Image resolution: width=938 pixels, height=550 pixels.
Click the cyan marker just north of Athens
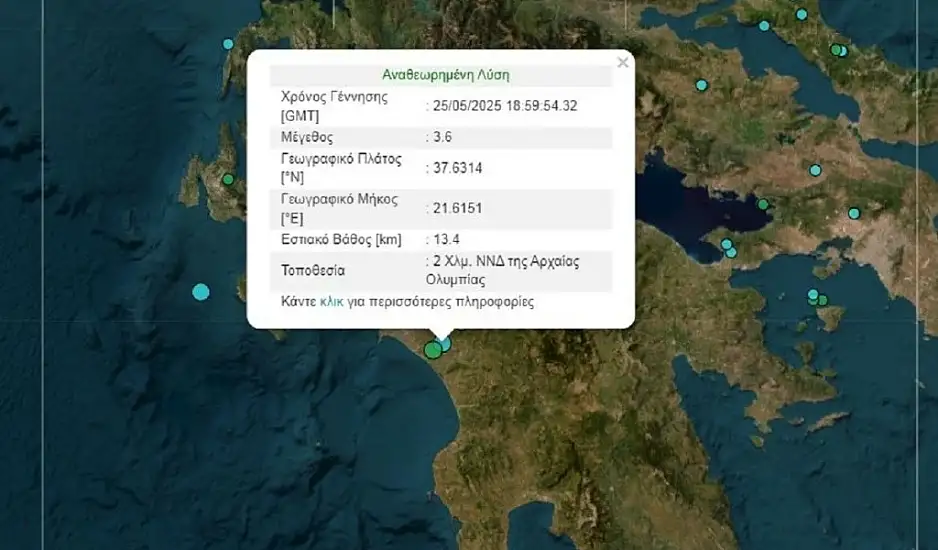[x=854, y=213]
